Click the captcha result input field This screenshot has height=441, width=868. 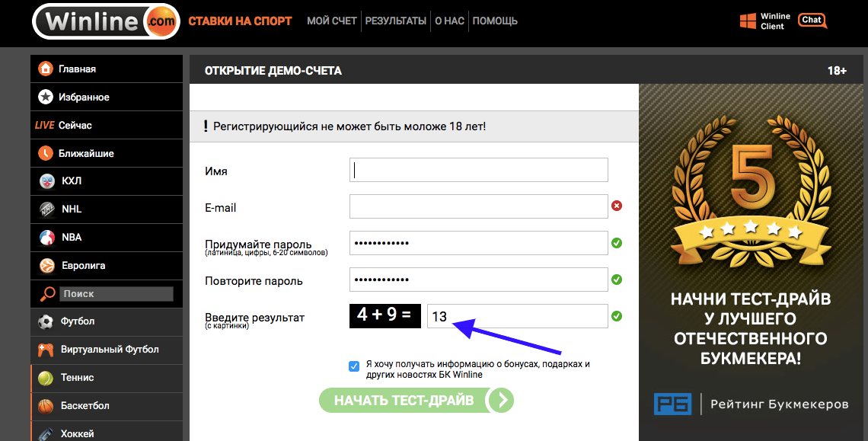point(518,316)
